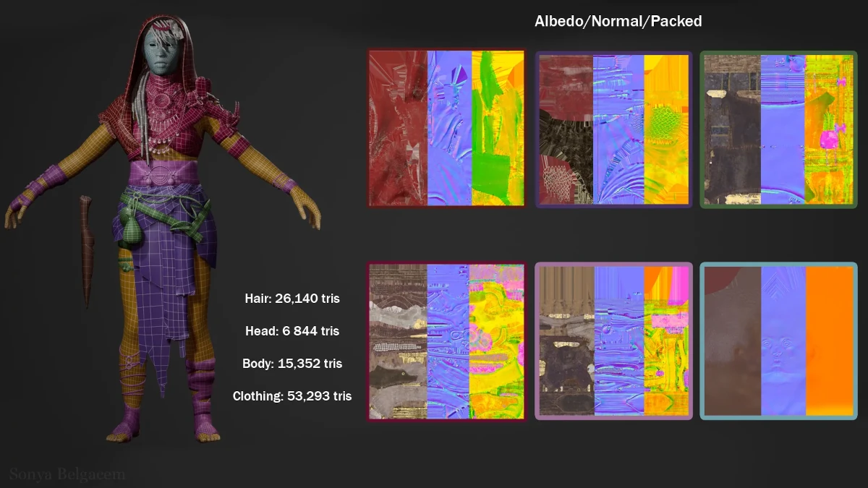Click the "Albedo/Normal/Packed" heading
Screen dimensions: 868x488
[x=618, y=21]
